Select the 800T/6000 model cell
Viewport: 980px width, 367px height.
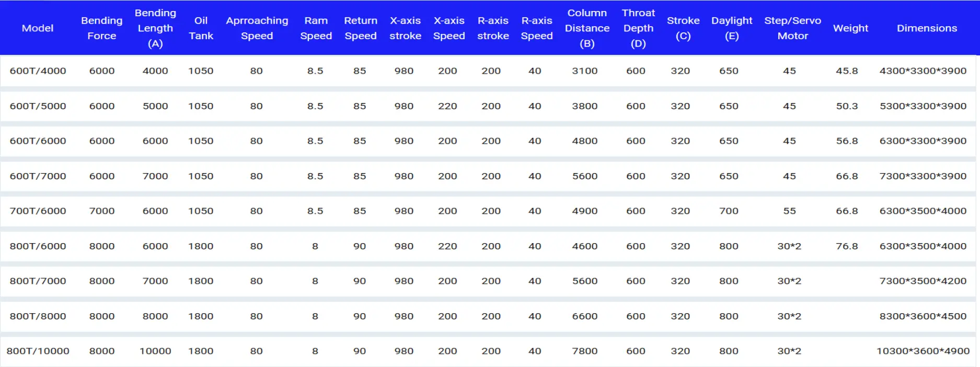click(38, 246)
